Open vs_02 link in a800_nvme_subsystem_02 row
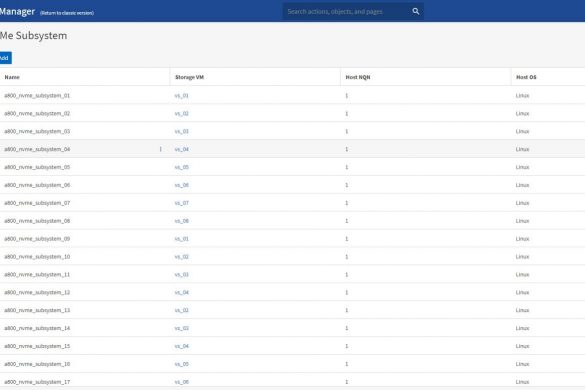 [x=182, y=113]
